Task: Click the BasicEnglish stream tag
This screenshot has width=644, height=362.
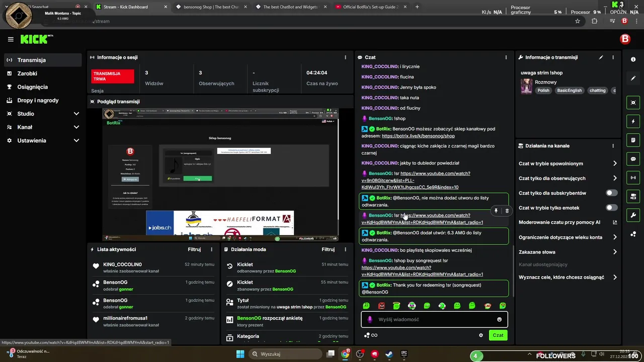Action: coord(569,90)
